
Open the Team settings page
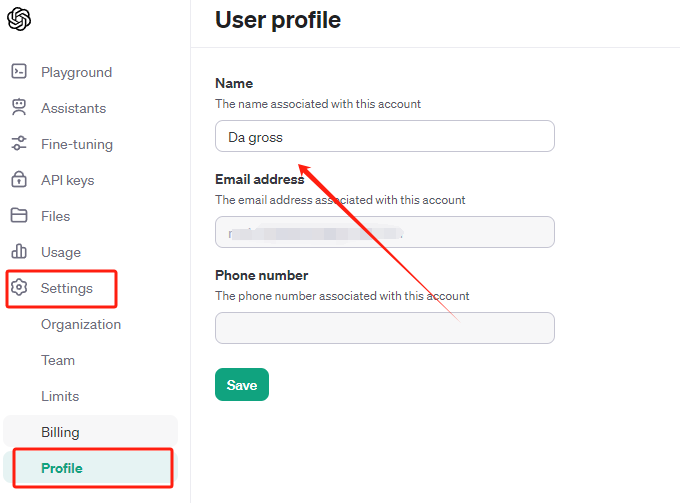click(58, 360)
